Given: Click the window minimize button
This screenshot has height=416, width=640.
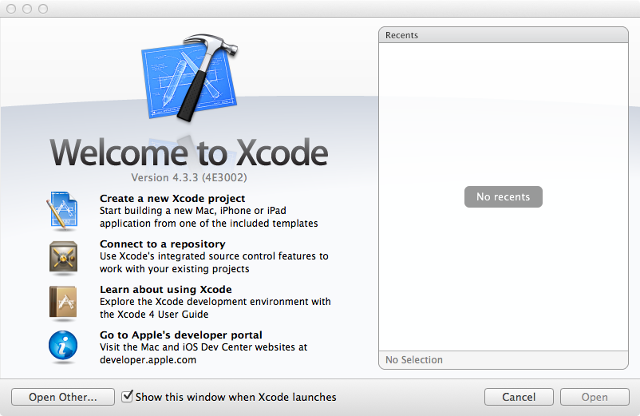Looking at the screenshot, I should (x=27, y=9).
